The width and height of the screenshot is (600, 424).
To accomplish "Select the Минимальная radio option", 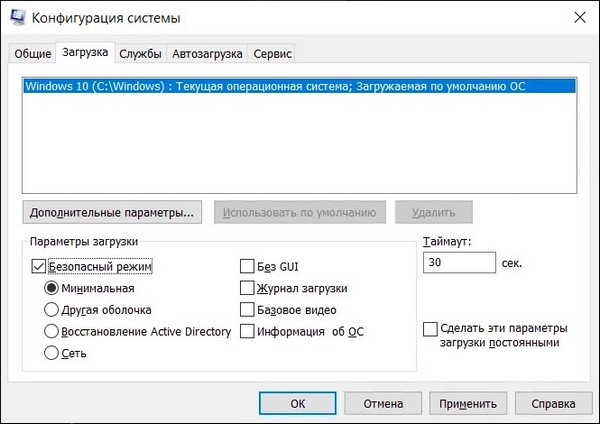I will (52, 288).
